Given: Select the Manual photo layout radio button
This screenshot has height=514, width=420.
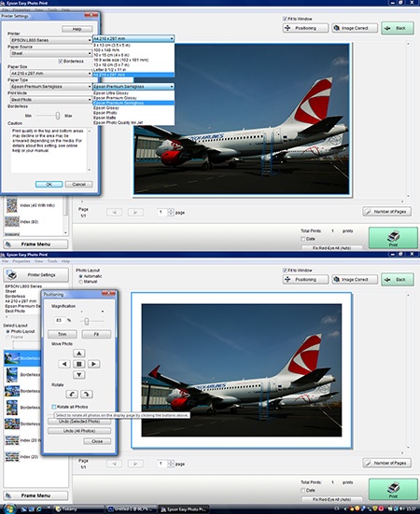Looking at the screenshot, I should (80, 282).
